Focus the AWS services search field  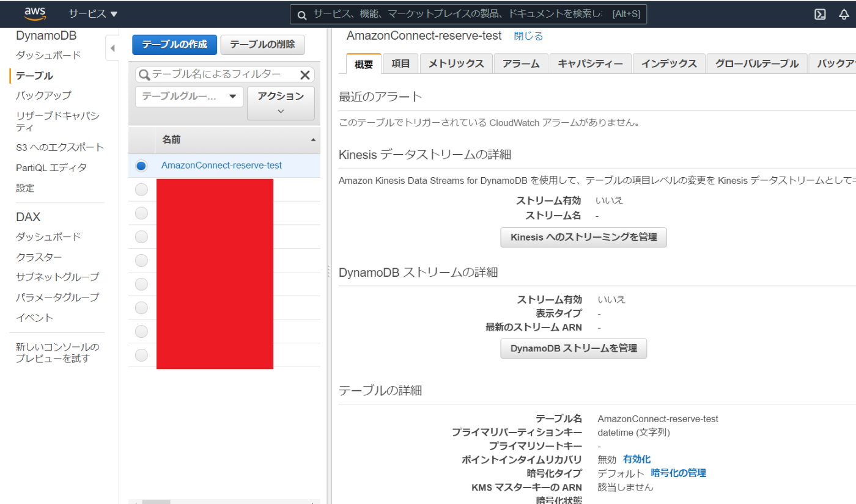[x=468, y=14]
